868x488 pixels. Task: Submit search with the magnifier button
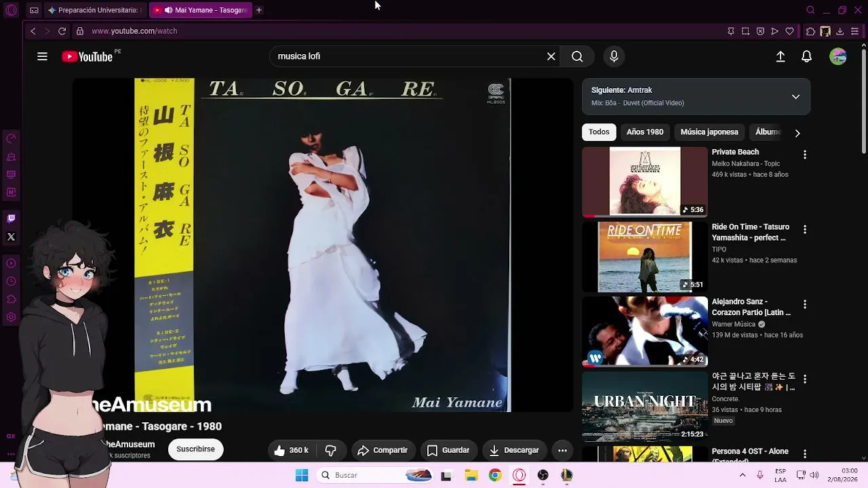(577, 57)
